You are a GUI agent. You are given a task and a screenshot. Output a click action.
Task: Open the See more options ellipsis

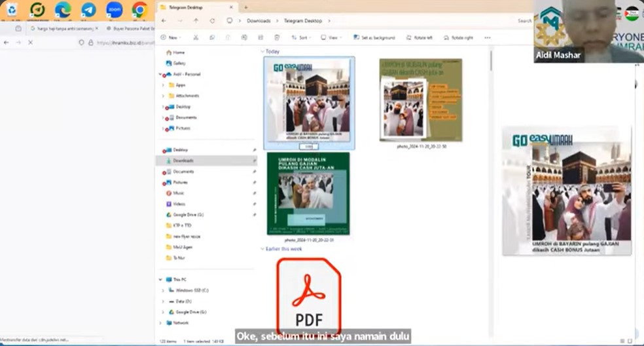tap(487, 37)
